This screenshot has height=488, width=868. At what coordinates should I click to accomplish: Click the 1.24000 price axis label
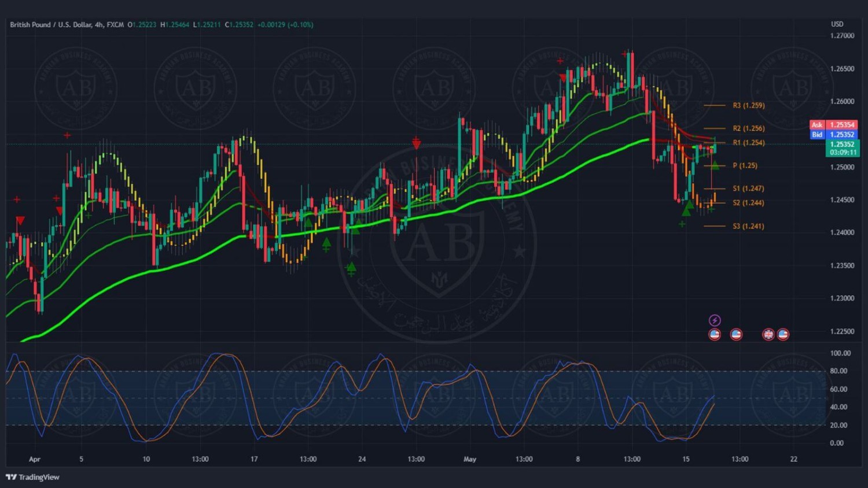coord(842,232)
